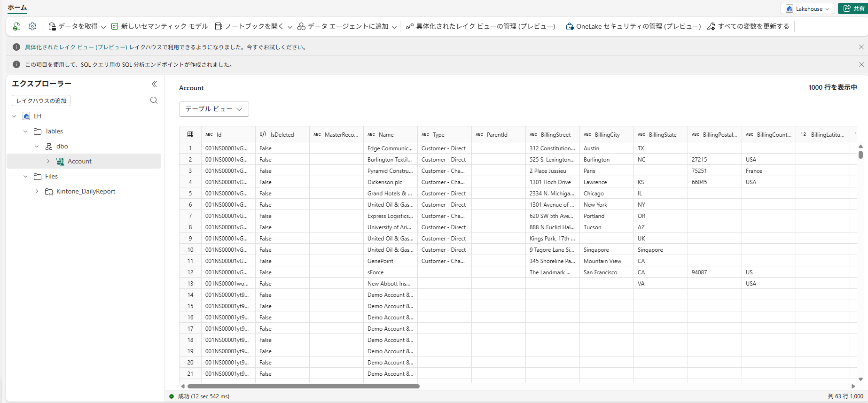Screen dimensions: 868x403
Task: Click vertical scrollbar thumb of table
Action: coord(860,155)
